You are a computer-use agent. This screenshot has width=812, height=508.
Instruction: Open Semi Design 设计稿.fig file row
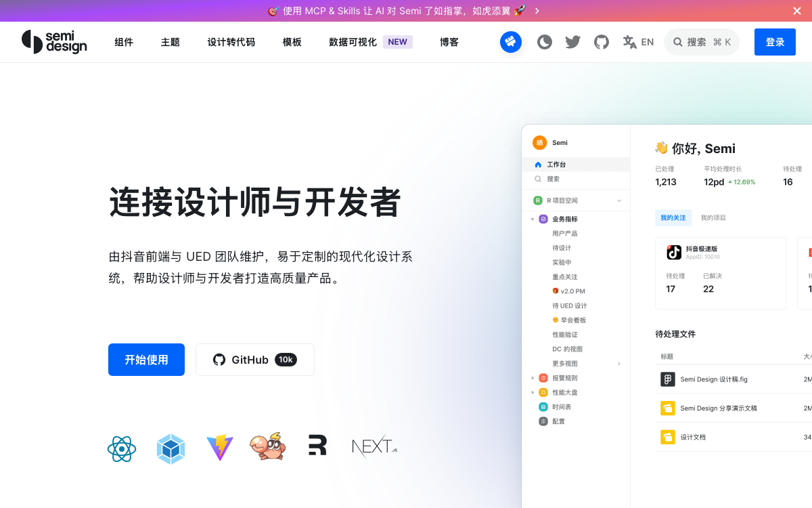[x=734, y=379]
